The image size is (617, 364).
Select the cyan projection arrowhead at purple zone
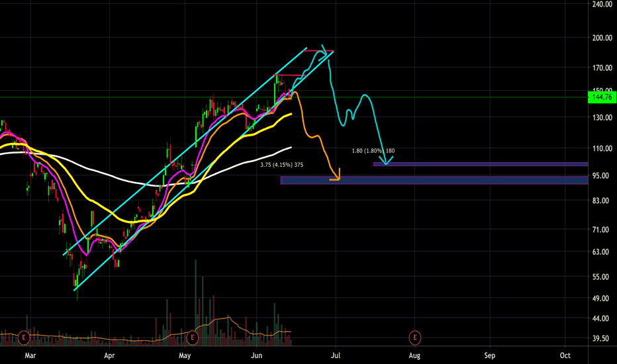click(x=386, y=161)
